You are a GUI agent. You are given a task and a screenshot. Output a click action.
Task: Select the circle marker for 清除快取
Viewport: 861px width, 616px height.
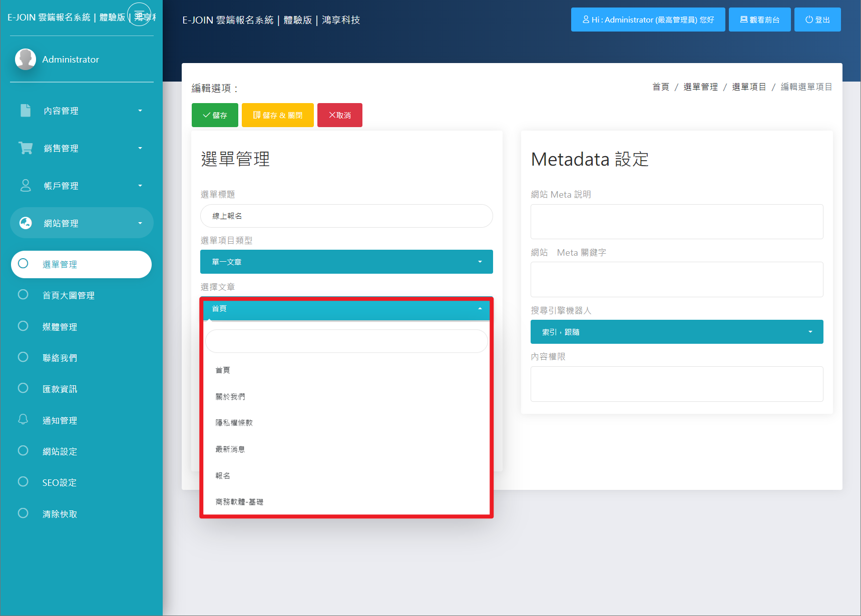[x=23, y=513]
